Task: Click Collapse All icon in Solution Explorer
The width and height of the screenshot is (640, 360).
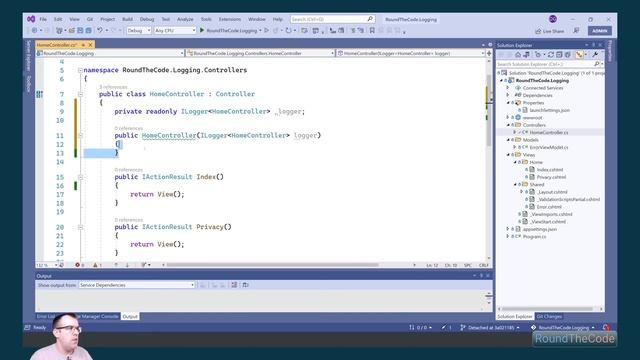Action: tap(559, 55)
